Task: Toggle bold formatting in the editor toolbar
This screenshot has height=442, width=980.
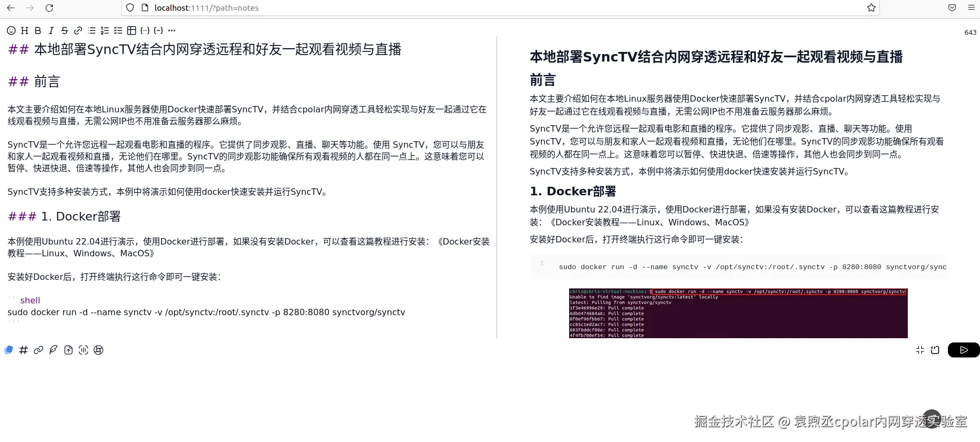Action: 38,31
